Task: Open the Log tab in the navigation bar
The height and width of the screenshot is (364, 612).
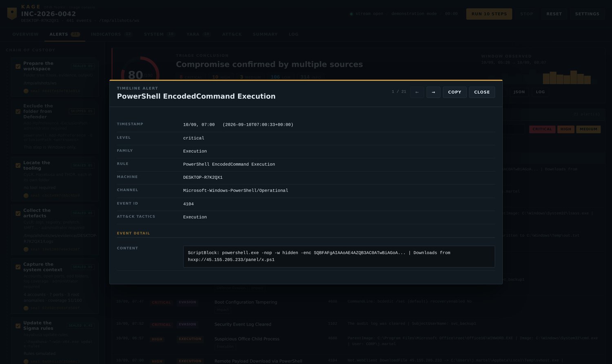Action: (x=293, y=34)
